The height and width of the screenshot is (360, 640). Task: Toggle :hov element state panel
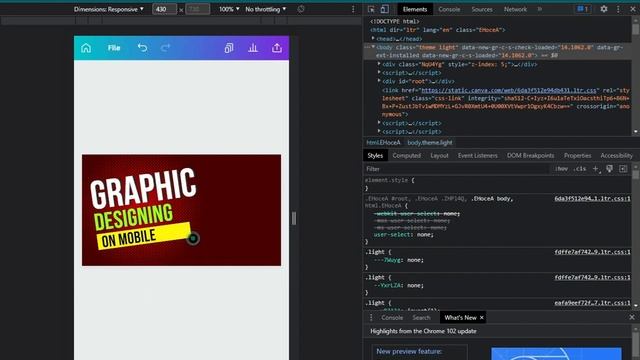click(x=561, y=169)
